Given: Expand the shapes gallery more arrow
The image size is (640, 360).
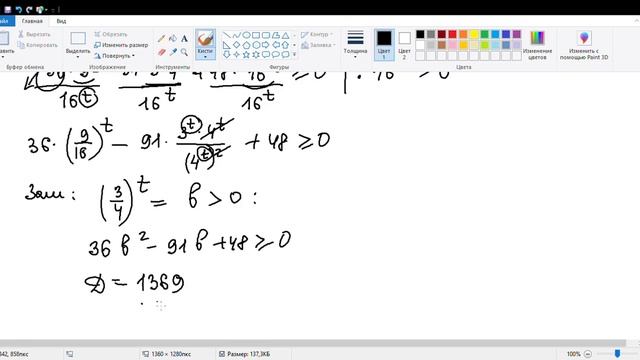Looking at the screenshot, I should pyautogui.click(x=294, y=54).
